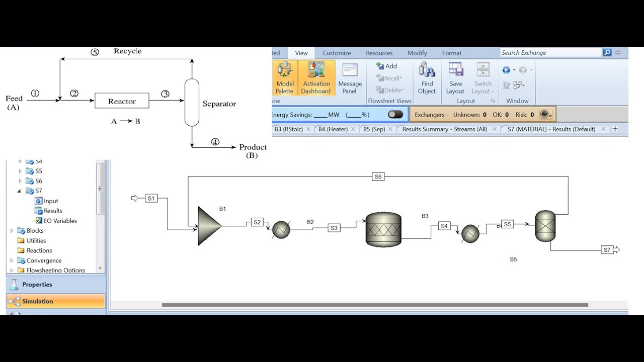Select the Reactions folder
644x362 pixels.
pyautogui.click(x=34, y=250)
